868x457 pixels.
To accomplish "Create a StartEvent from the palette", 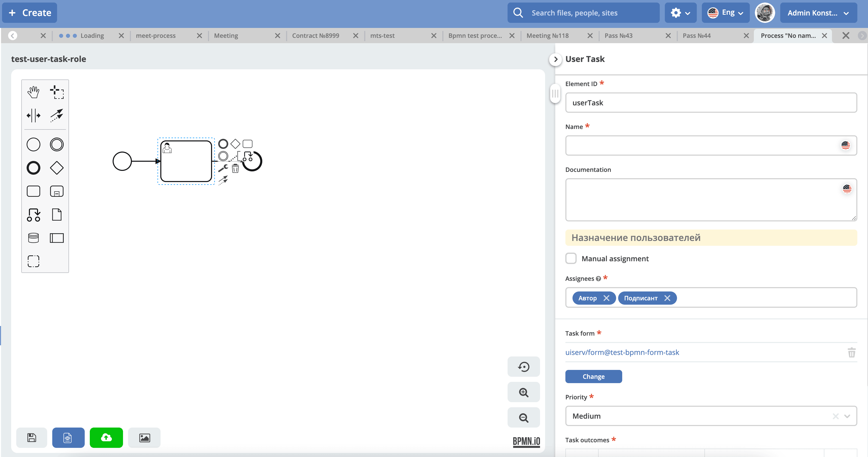I will pos(33,144).
